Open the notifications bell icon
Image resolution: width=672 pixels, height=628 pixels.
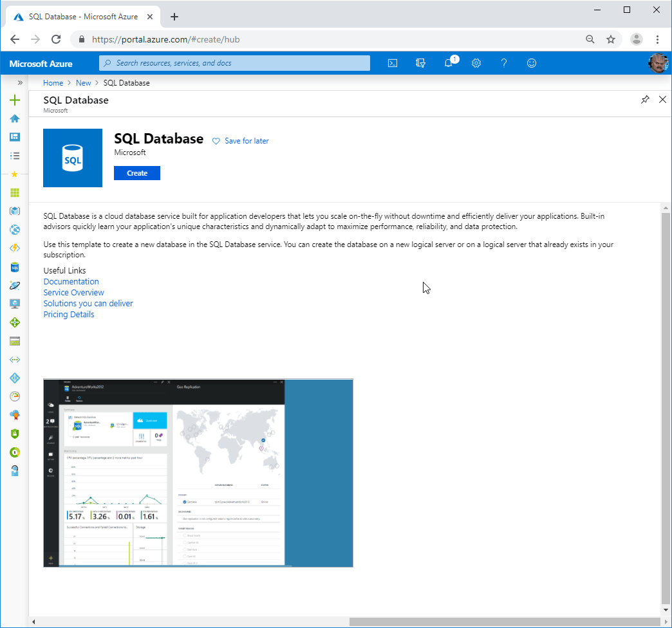pos(449,62)
